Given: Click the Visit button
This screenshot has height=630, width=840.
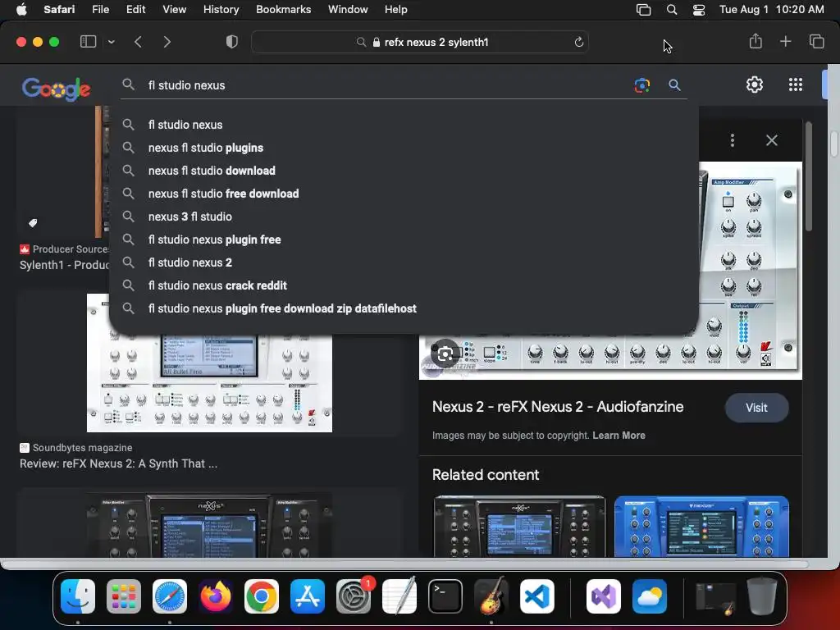Looking at the screenshot, I should [x=756, y=408].
